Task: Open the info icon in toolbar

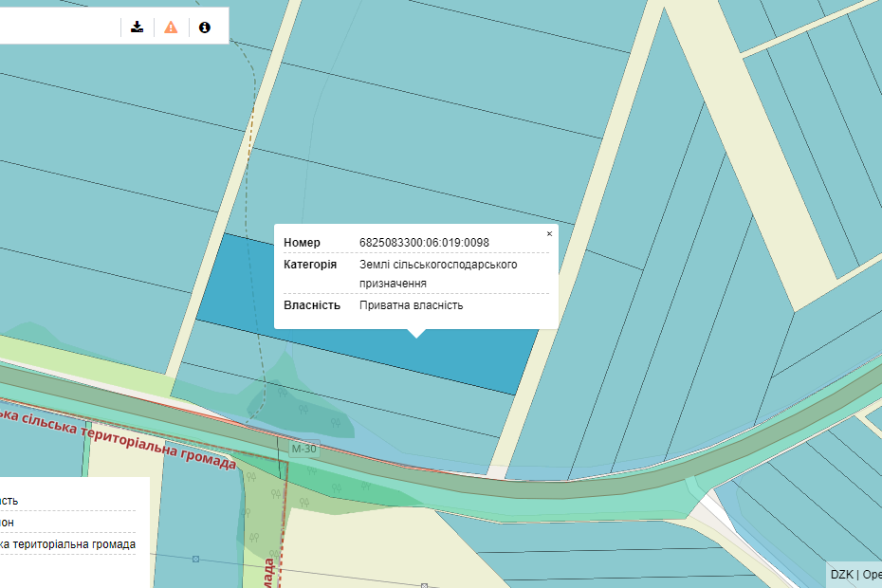Action: (204, 27)
